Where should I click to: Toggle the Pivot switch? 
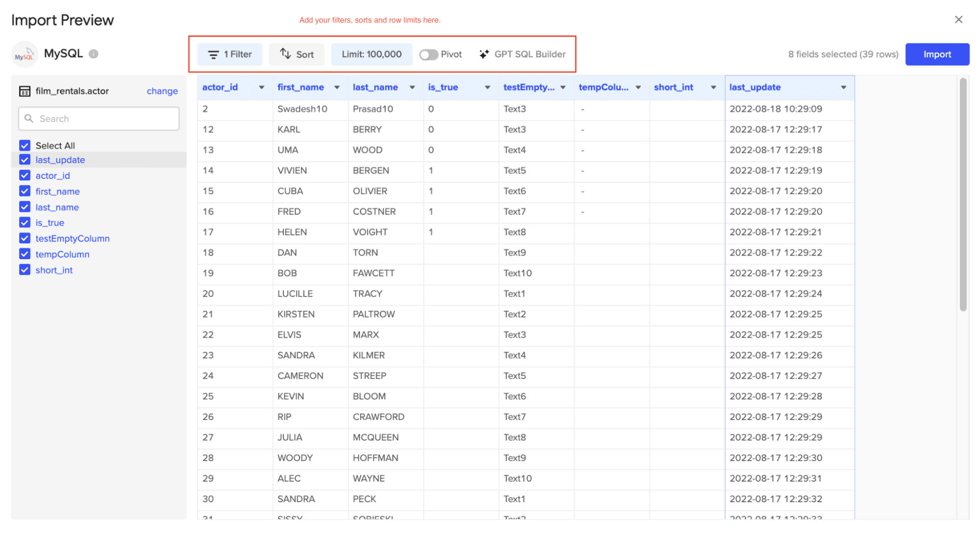point(428,54)
